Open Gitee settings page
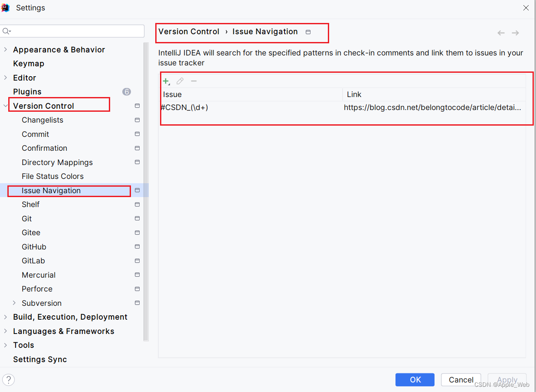Screen dimensions: 536x392 point(31,233)
